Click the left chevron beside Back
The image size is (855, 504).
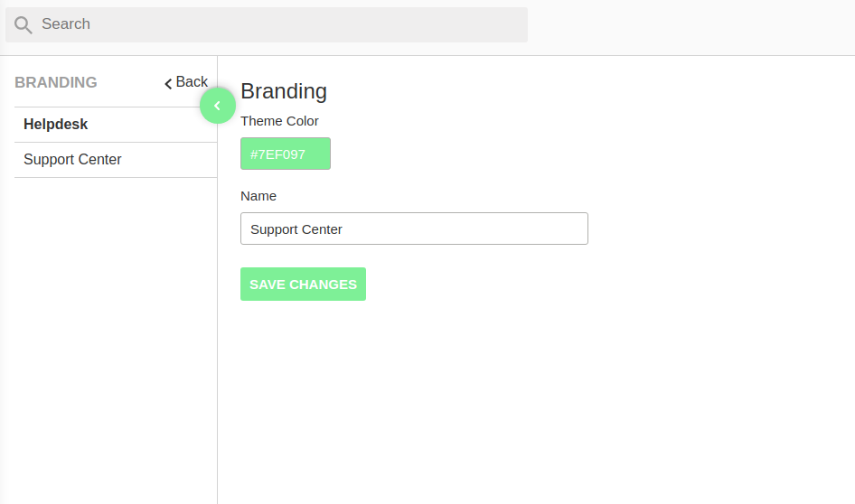(168, 83)
